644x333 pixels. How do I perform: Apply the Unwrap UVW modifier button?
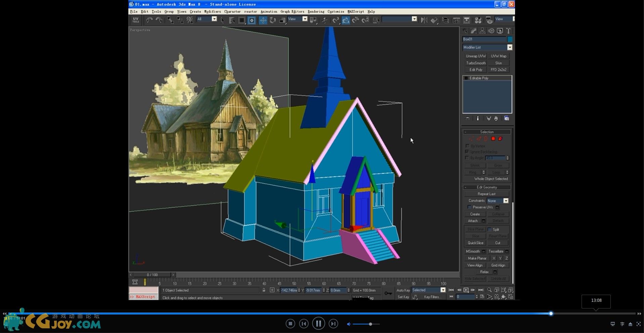(x=476, y=56)
